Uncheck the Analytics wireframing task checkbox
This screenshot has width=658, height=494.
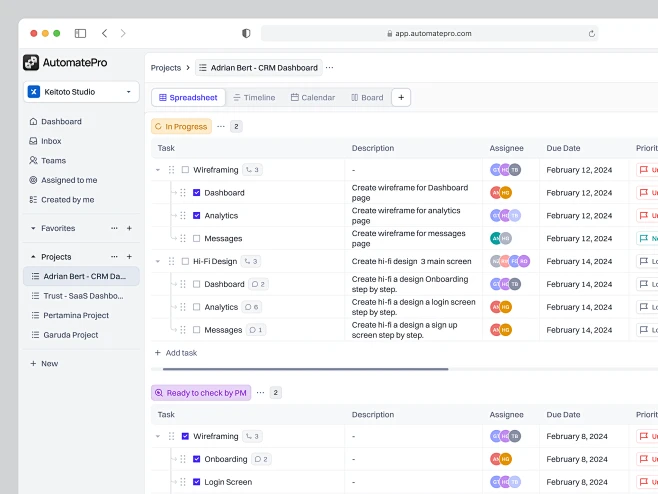197,215
